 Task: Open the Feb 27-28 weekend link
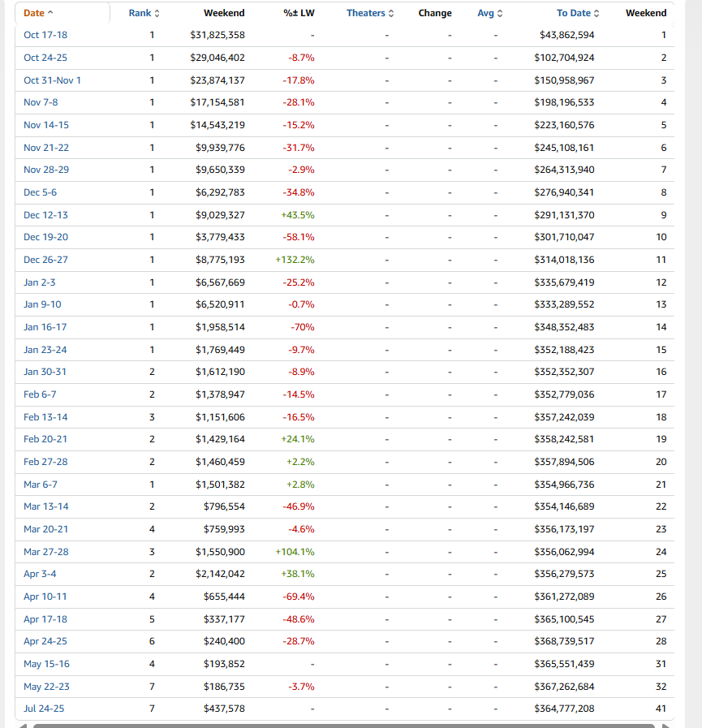(x=45, y=462)
